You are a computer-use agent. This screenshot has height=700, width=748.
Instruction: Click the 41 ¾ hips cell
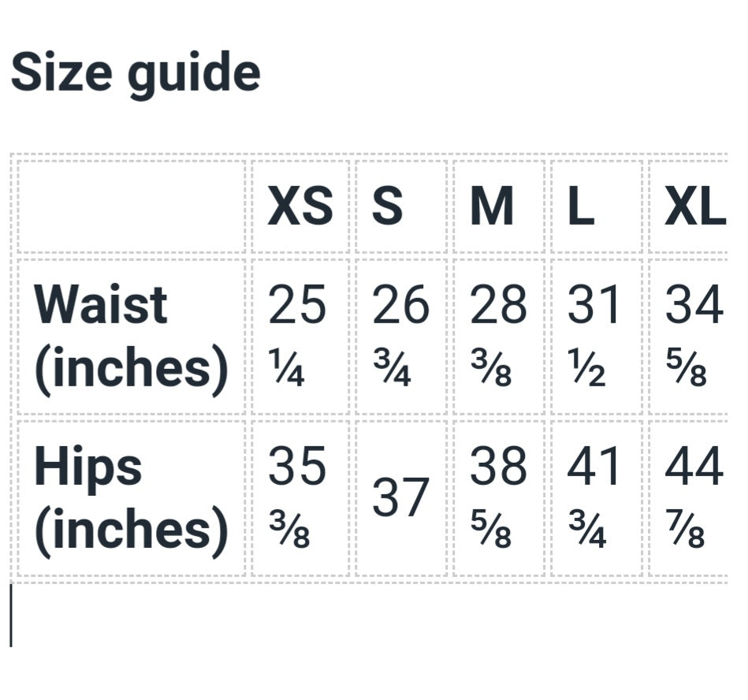point(597,498)
